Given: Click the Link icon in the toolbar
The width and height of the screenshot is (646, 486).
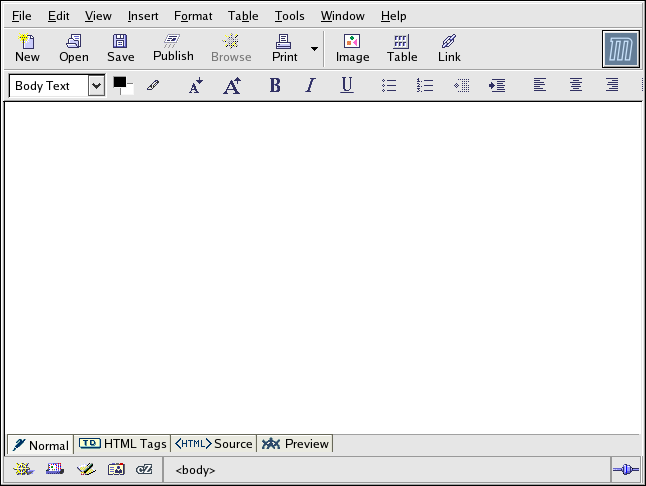Looking at the screenshot, I should click(x=449, y=47).
